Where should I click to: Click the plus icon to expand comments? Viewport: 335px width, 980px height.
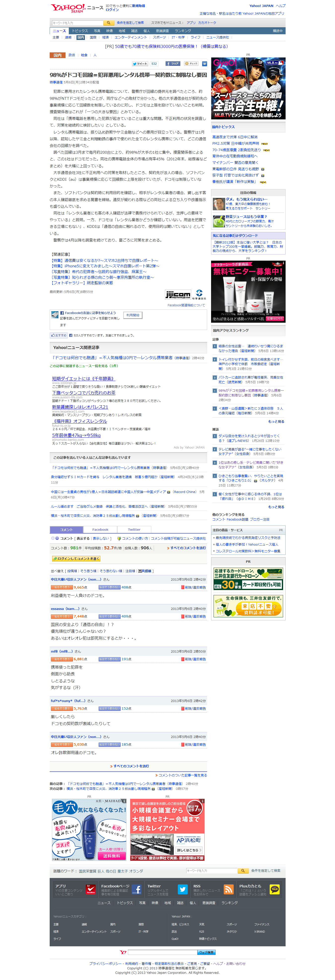pos(53,538)
